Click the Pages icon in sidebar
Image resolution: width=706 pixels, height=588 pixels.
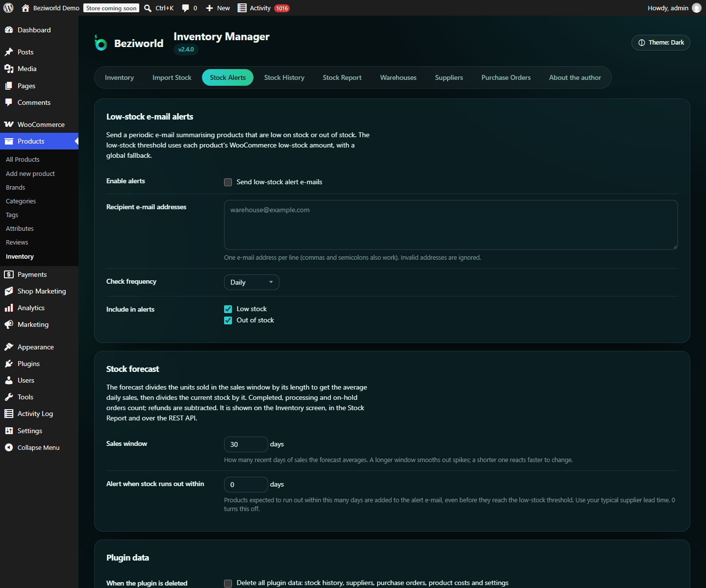pyautogui.click(x=9, y=86)
